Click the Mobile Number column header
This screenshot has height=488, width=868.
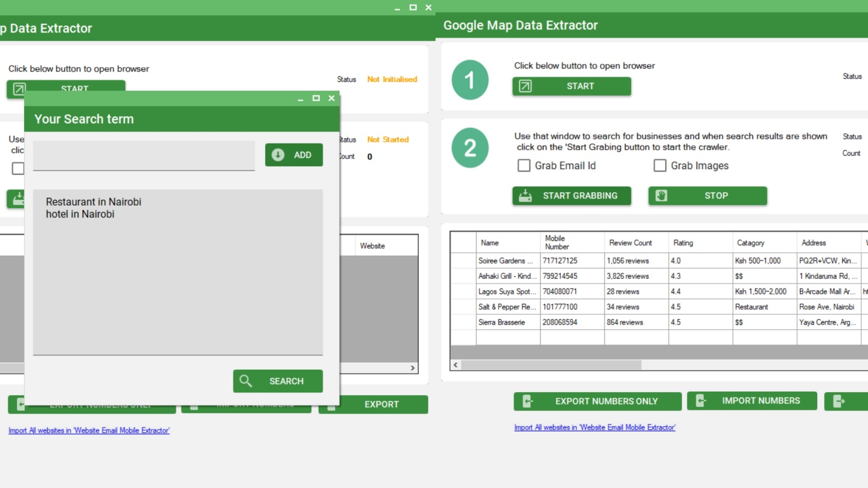[572, 243]
